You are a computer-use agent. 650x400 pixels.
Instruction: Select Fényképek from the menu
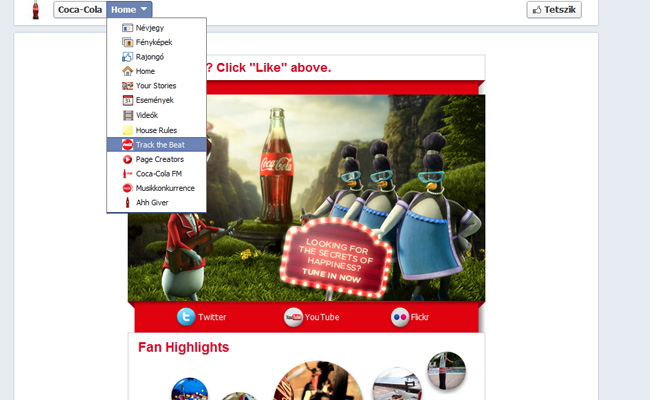click(157, 42)
